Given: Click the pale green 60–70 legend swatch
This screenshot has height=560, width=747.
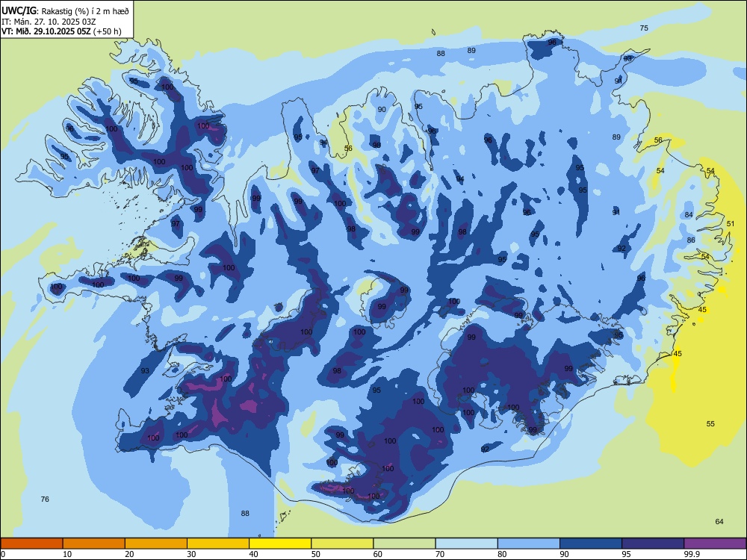Looking at the screenshot, I should click(x=404, y=544).
